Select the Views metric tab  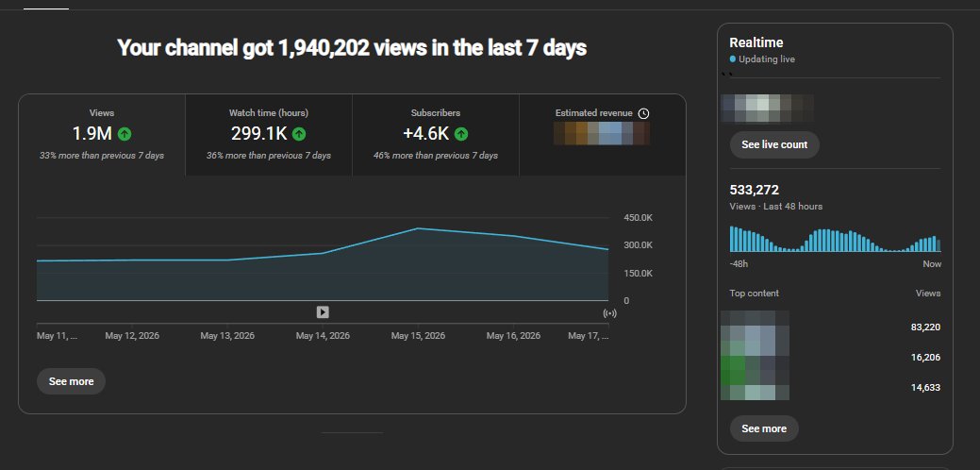[x=102, y=135]
